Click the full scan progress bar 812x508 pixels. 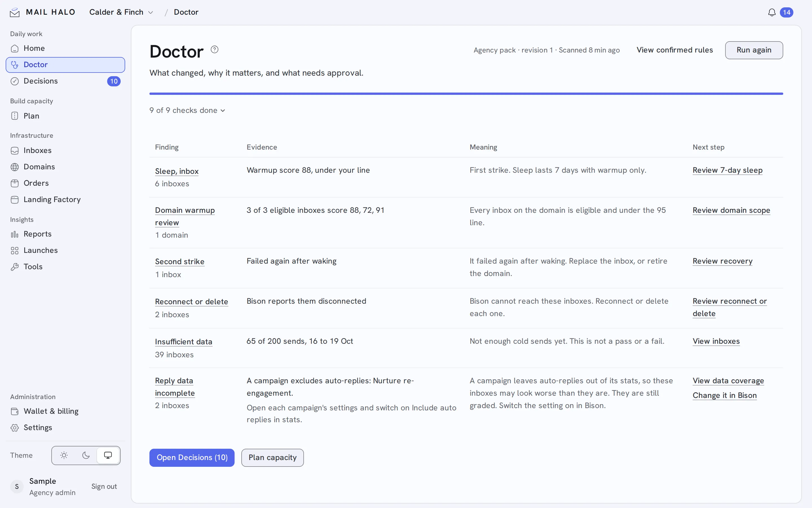point(466,94)
